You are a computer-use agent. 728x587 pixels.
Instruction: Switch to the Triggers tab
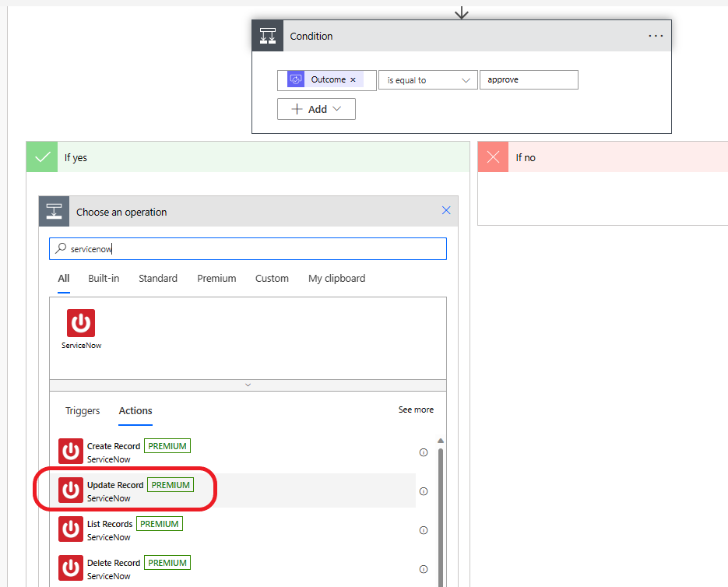[83, 410]
